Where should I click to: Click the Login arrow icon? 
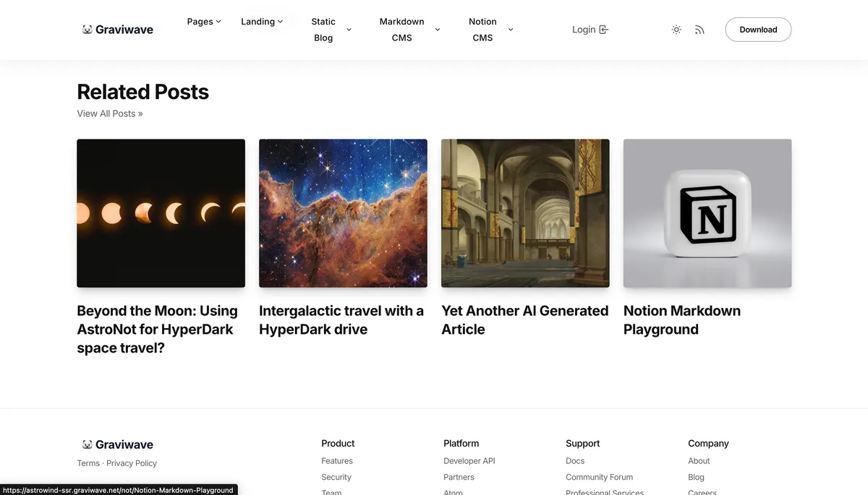[604, 30]
